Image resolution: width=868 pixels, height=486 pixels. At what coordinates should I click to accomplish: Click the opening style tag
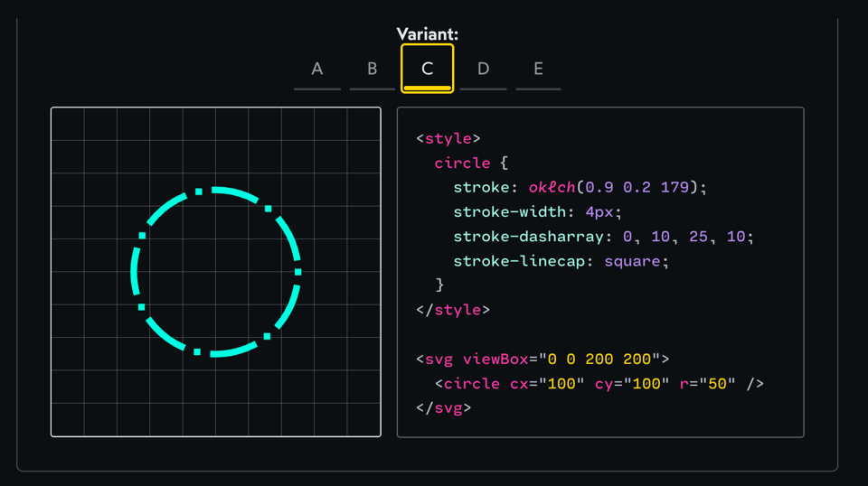click(x=448, y=138)
